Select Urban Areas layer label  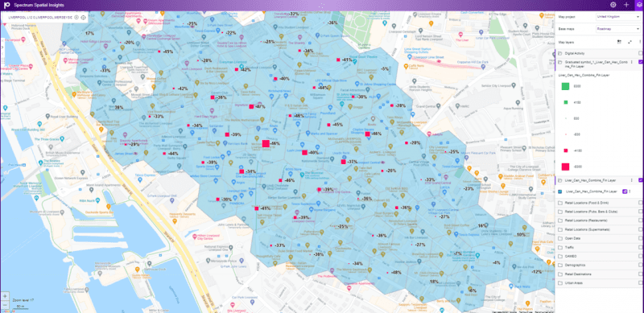tap(574, 283)
